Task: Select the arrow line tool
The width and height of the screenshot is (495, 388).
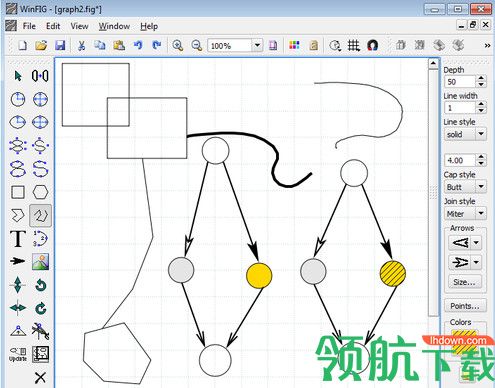Action: coord(18,261)
